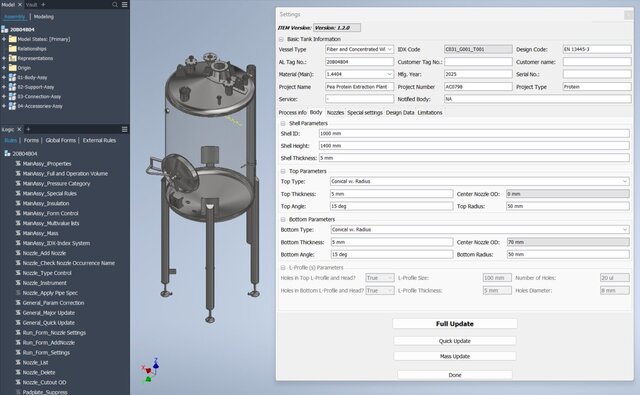This screenshot has width=640, height=395.
Task: Collapse the Basic Tank Information section
Action: pyautogui.click(x=281, y=39)
